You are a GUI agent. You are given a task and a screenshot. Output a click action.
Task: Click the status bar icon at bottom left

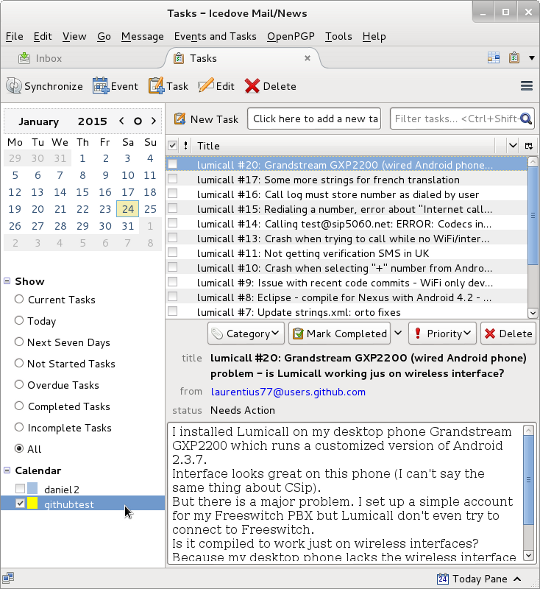point(8,578)
